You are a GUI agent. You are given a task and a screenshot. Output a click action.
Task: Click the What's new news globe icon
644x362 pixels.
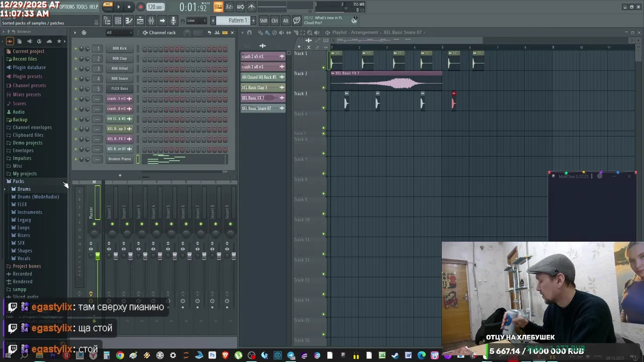click(354, 20)
